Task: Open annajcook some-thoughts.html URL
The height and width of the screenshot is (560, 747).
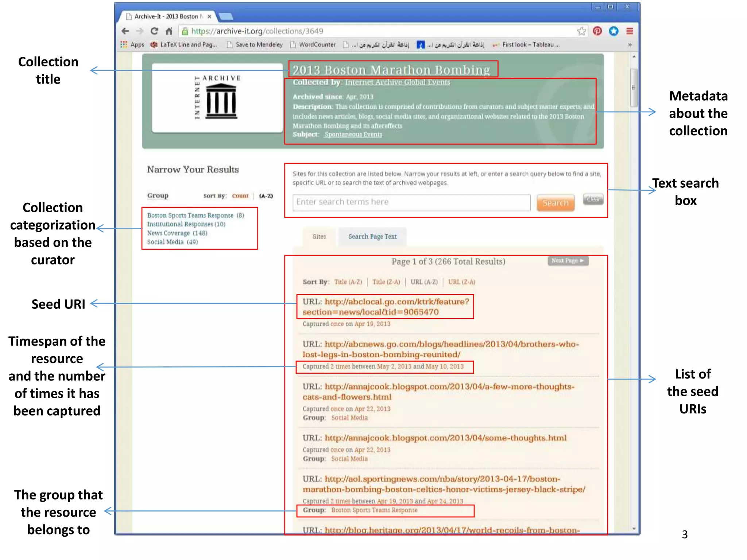Action: pyautogui.click(x=446, y=438)
